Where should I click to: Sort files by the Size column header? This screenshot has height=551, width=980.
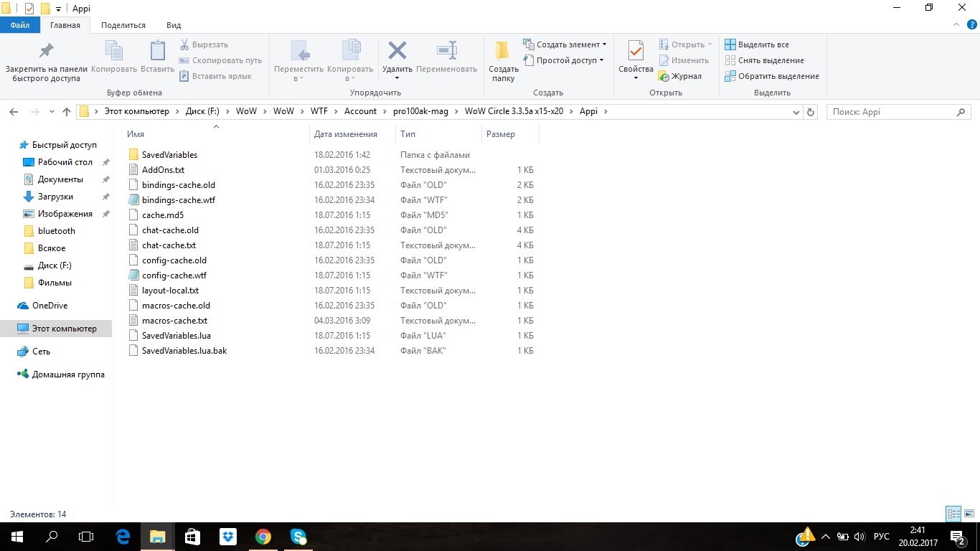click(501, 134)
